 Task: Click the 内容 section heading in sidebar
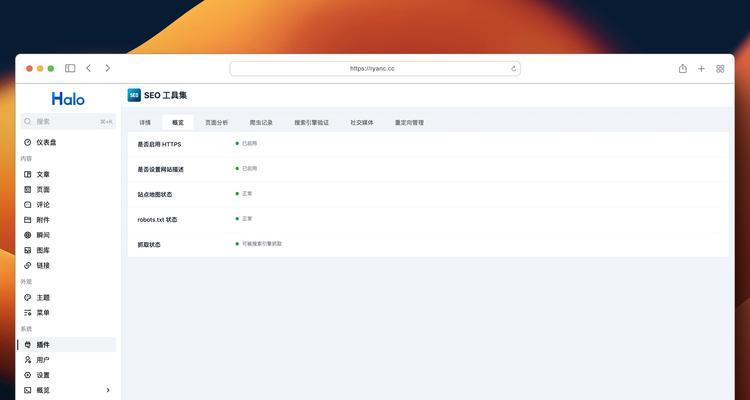coord(26,158)
